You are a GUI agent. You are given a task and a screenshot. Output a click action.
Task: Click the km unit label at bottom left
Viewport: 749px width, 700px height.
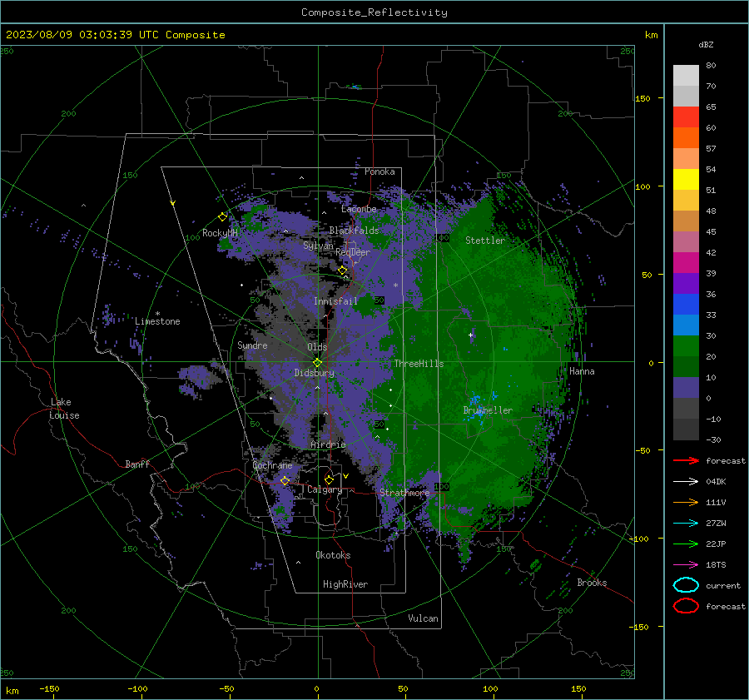pyautogui.click(x=12, y=691)
